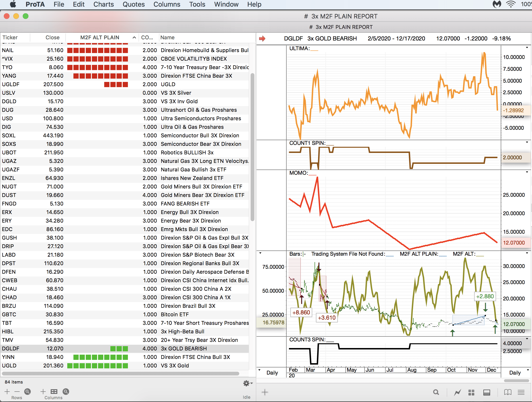Screen dimensions: 532x402
Task: Open the Malwarebytes menu bar icon
Action: (497, 4)
